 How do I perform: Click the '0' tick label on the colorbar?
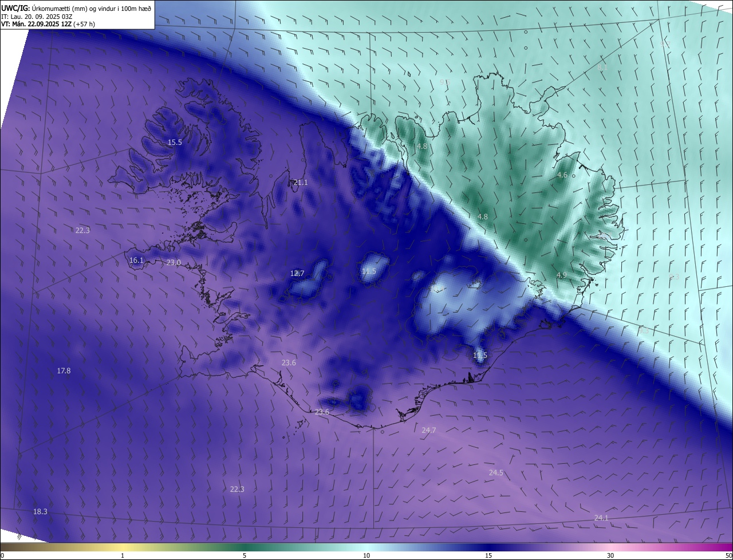coord(2,555)
